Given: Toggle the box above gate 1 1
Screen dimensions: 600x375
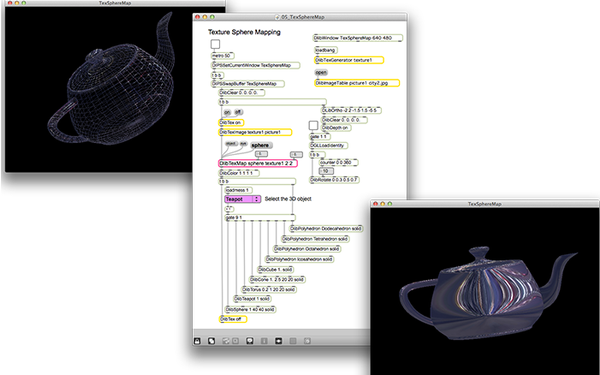Looking at the screenshot, I should [x=313, y=126].
